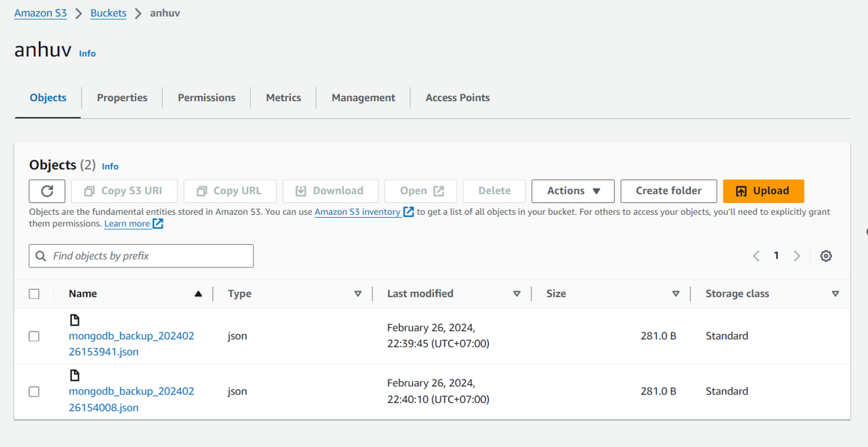Toggle the select-all objects checkbox

click(x=34, y=294)
